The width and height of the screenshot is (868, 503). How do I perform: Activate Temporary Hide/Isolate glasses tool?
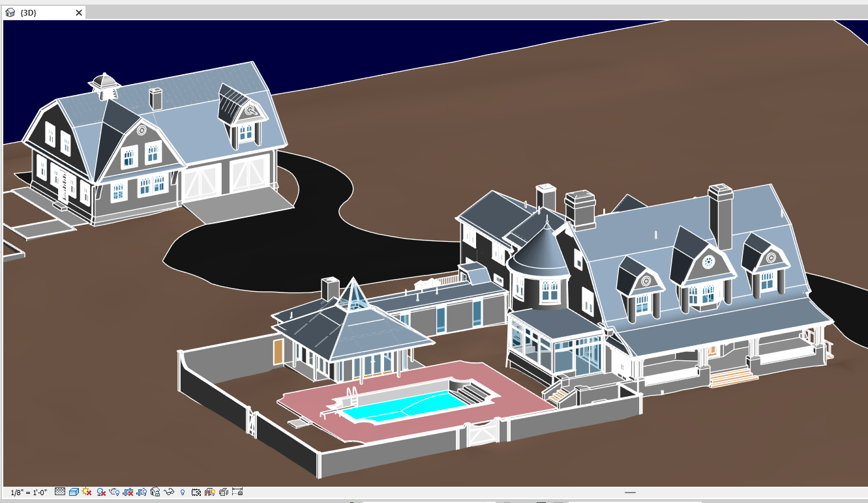tap(170, 493)
